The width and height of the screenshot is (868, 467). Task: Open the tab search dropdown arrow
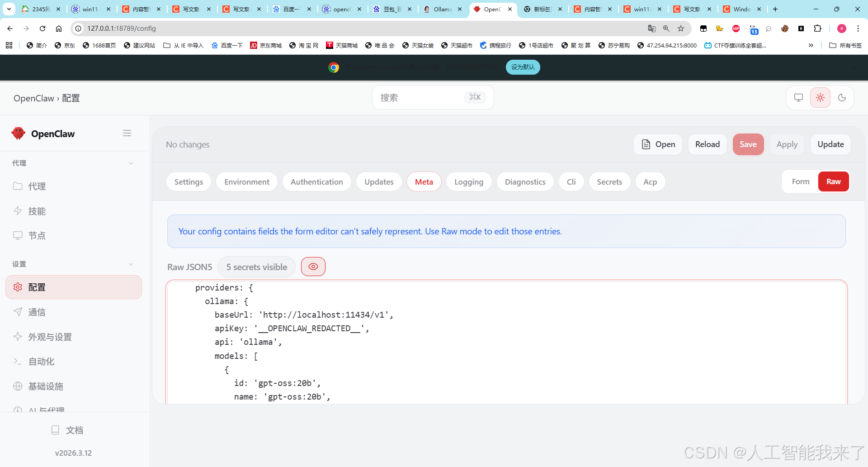tap(9, 9)
